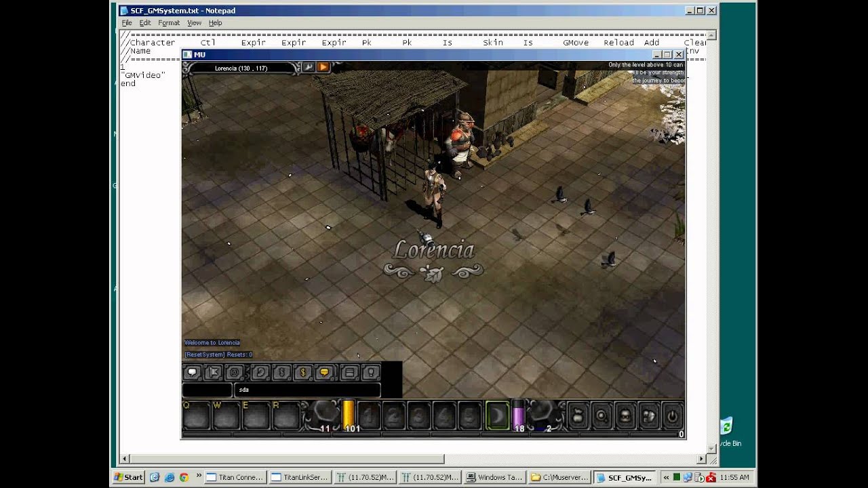Click the E item hotkey slot

[x=256, y=415]
